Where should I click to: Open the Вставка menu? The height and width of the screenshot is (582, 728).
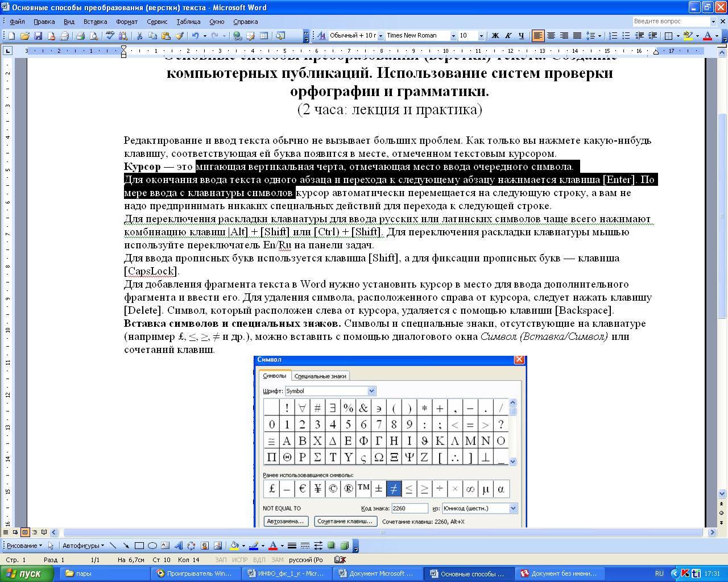click(x=95, y=22)
